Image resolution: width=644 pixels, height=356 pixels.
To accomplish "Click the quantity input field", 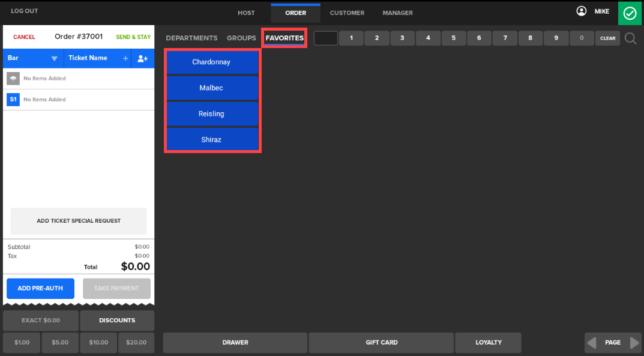I will pyautogui.click(x=325, y=38).
